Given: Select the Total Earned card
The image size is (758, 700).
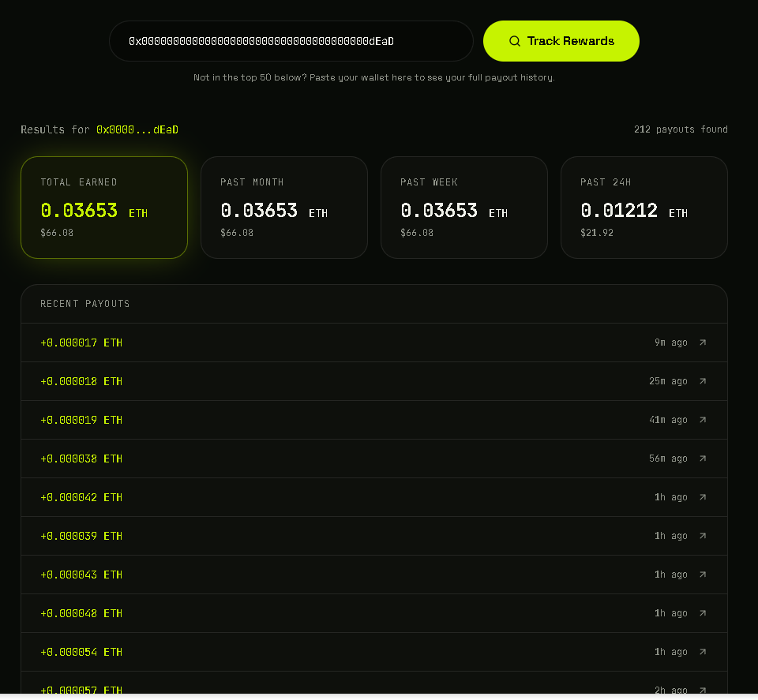Looking at the screenshot, I should pos(104,208).
